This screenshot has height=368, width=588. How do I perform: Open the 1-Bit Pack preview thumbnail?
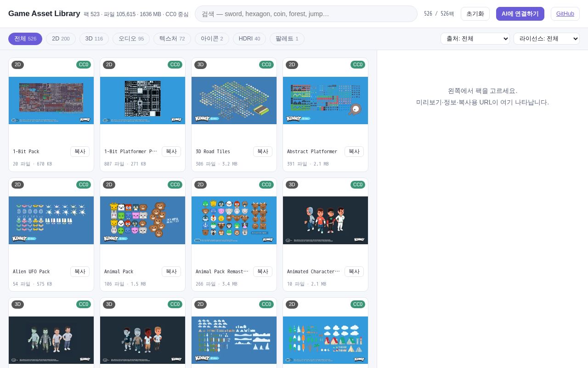tap(51, 100)
